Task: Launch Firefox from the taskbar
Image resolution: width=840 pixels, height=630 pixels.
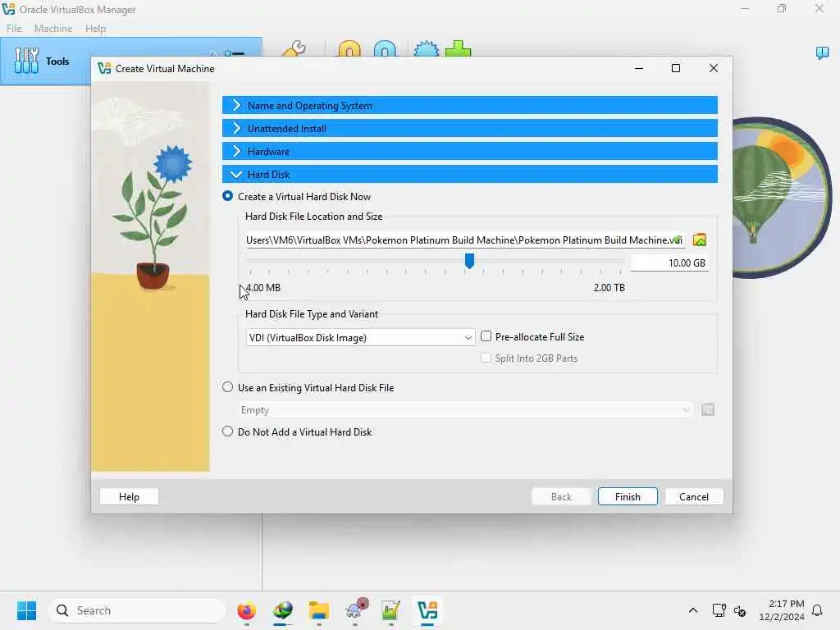Action: [246, 610]
